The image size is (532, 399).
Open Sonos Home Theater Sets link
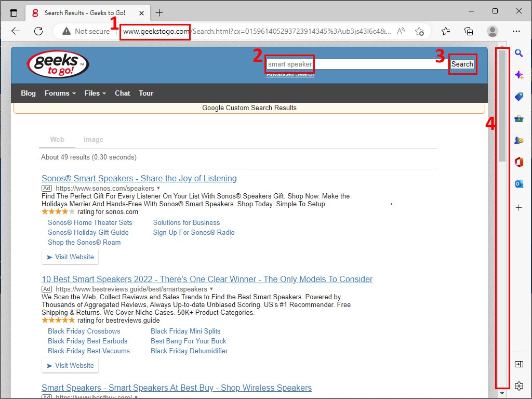[x=90, y=222]
